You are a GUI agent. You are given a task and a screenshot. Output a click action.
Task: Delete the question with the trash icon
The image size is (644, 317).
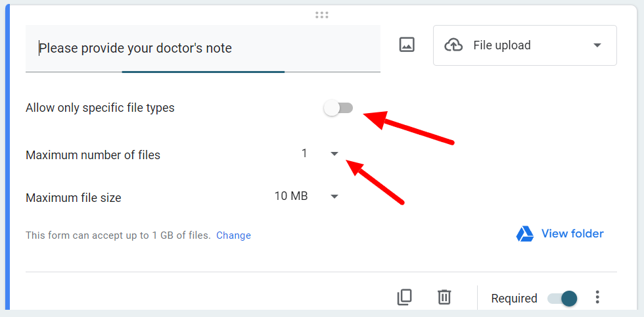[444, 297]
